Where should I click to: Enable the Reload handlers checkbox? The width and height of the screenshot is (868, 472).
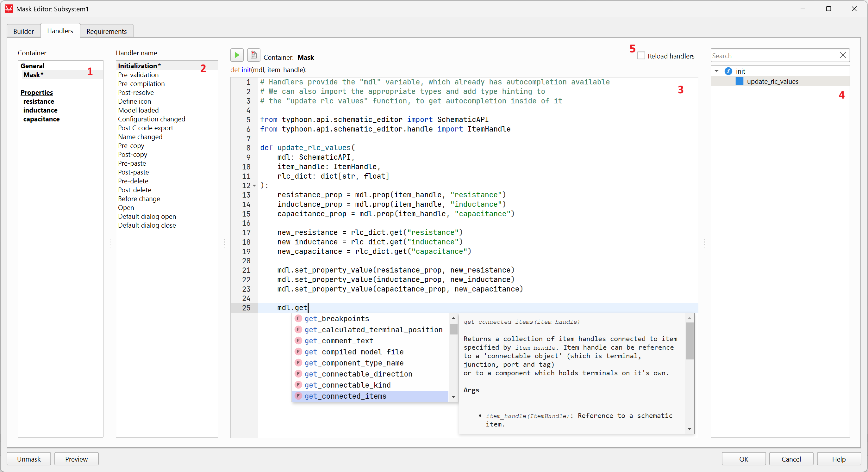pyautogui.click(x=641, y=56)
